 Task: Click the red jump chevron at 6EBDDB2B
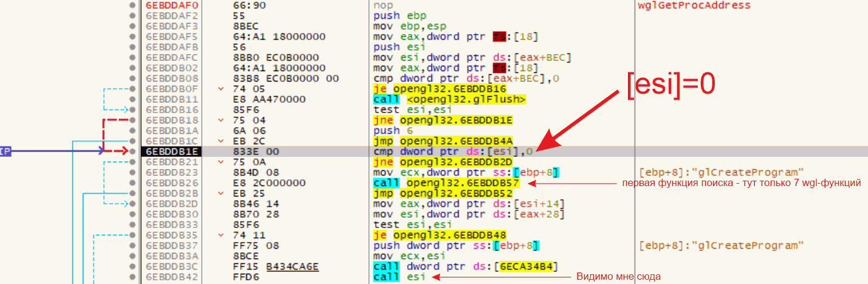pyautogui.click(x=221, y=193)
